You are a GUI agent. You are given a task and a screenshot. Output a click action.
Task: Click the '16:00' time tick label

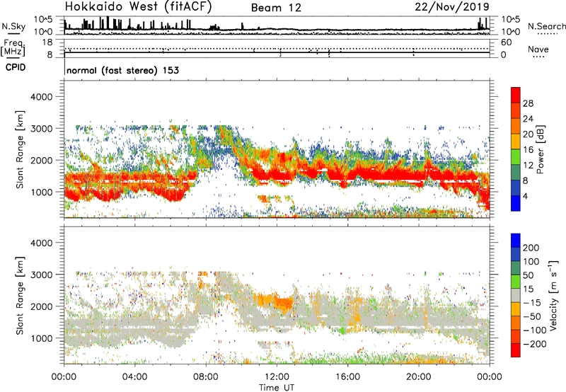pos(347,377)
